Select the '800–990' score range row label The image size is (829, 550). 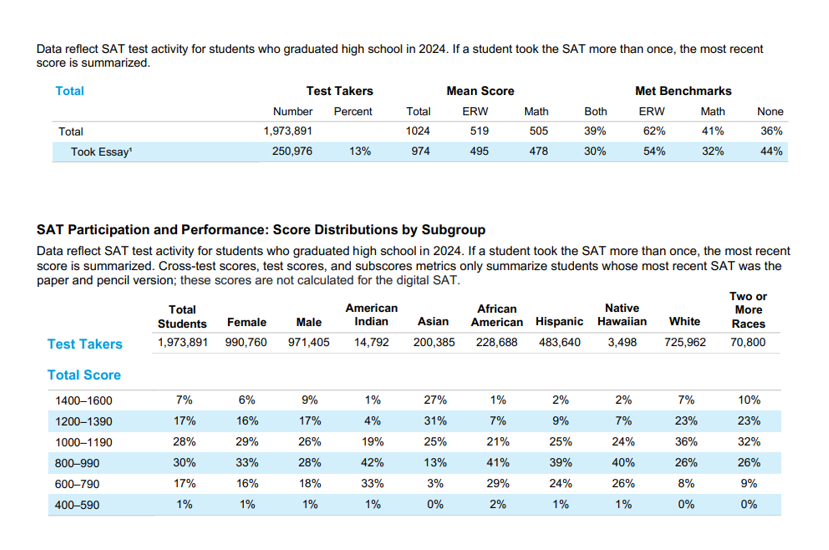coord(77,464)
